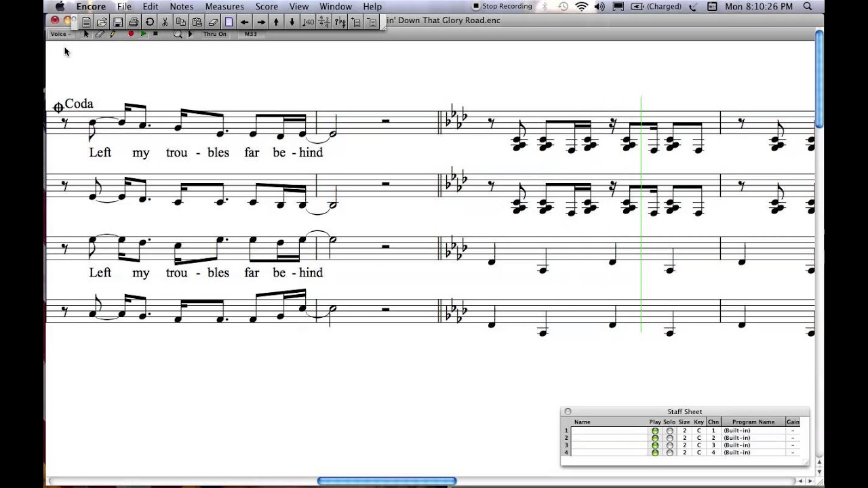Open the time signature tool icon
This screenshot has height=488, width=868.
click(324, 22)
